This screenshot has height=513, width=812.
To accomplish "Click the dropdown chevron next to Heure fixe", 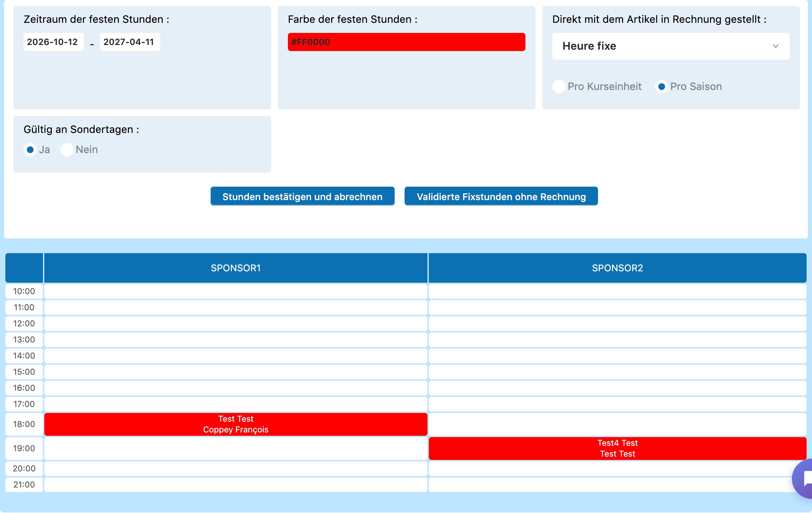I will (775, 46).
